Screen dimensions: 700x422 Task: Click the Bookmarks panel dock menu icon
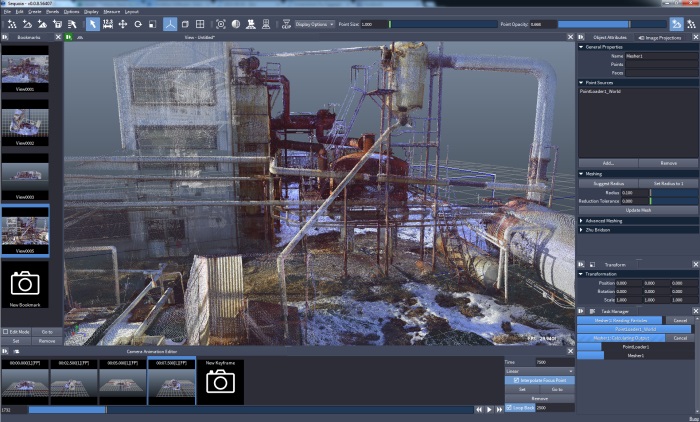(5, 37)
